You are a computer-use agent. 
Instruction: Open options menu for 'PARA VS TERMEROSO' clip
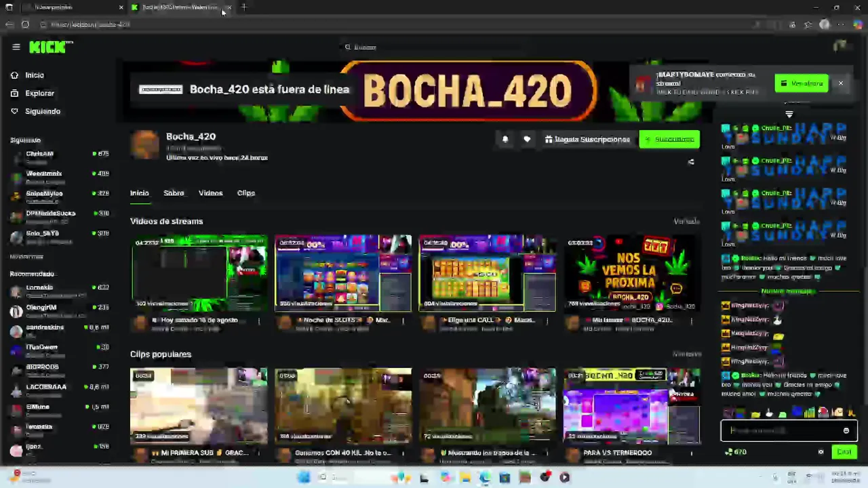(x=692, y=454)
